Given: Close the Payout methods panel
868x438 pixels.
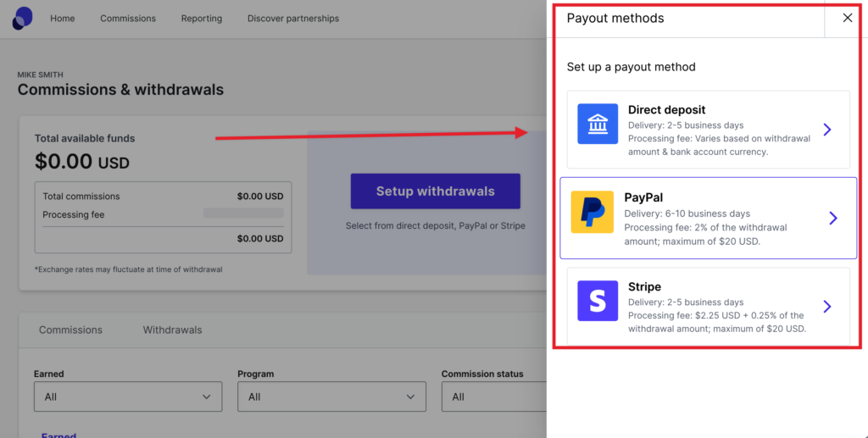Looking at the screenshot, I should [x=847, y=19].
